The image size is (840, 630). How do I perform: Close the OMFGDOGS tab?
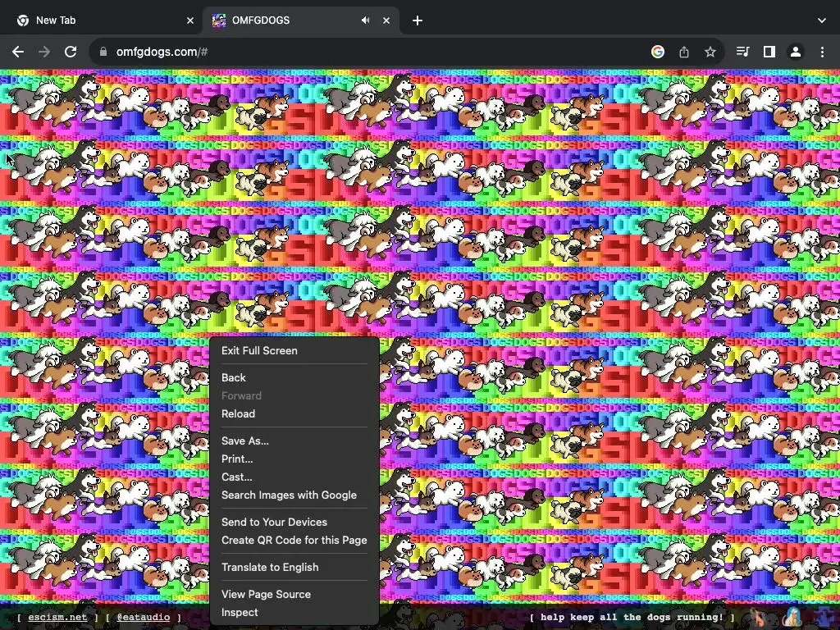386,21
